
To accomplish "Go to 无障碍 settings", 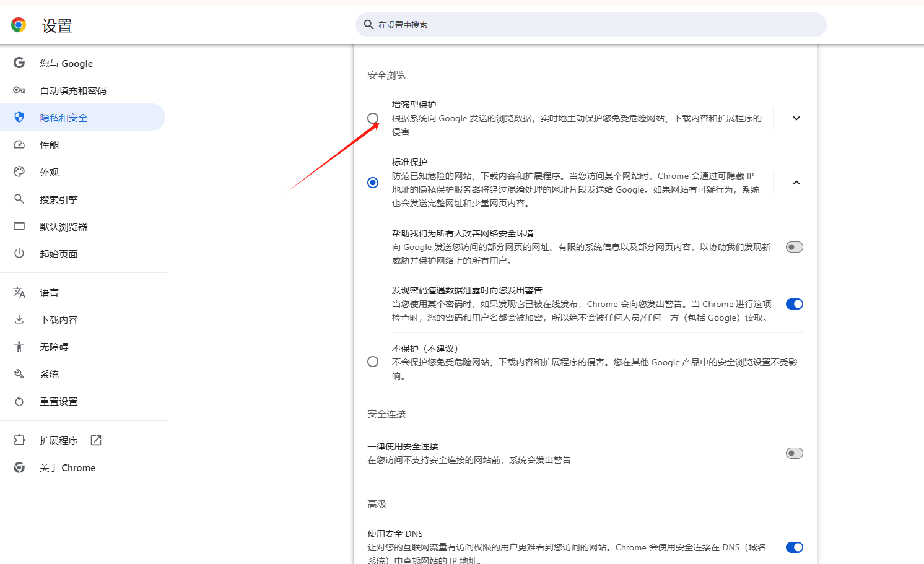I will 83,347.
